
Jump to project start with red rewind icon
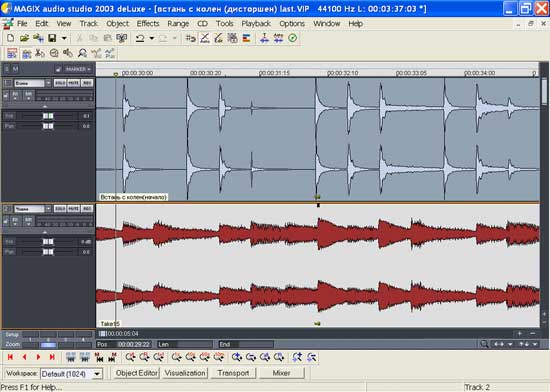click(x=10, y=357)
